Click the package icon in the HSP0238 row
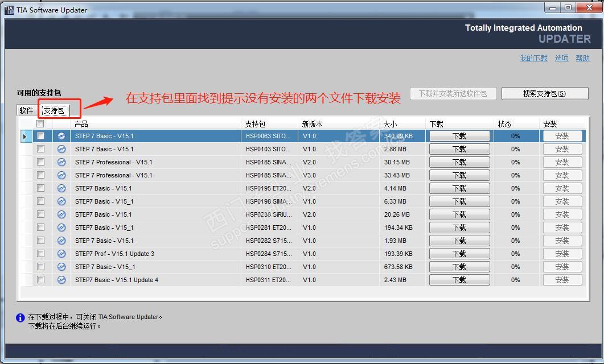Viewport: 604px width, 364px height. (x=61, y=214)
